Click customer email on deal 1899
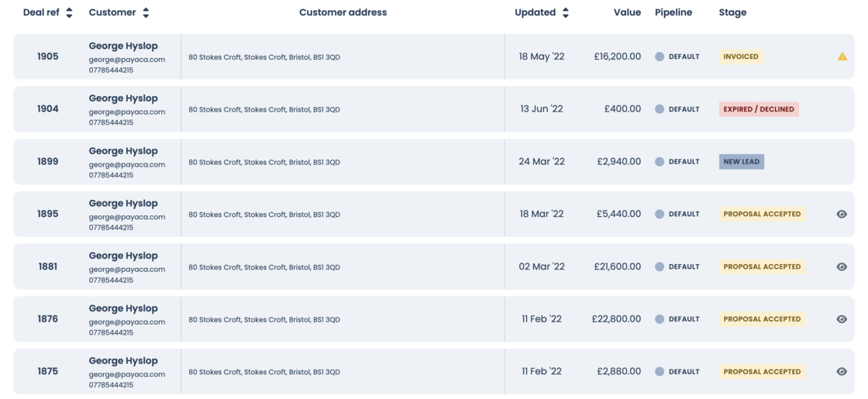Image resolution: width=868 pixels, height=399 pixels. coord(126,164)
